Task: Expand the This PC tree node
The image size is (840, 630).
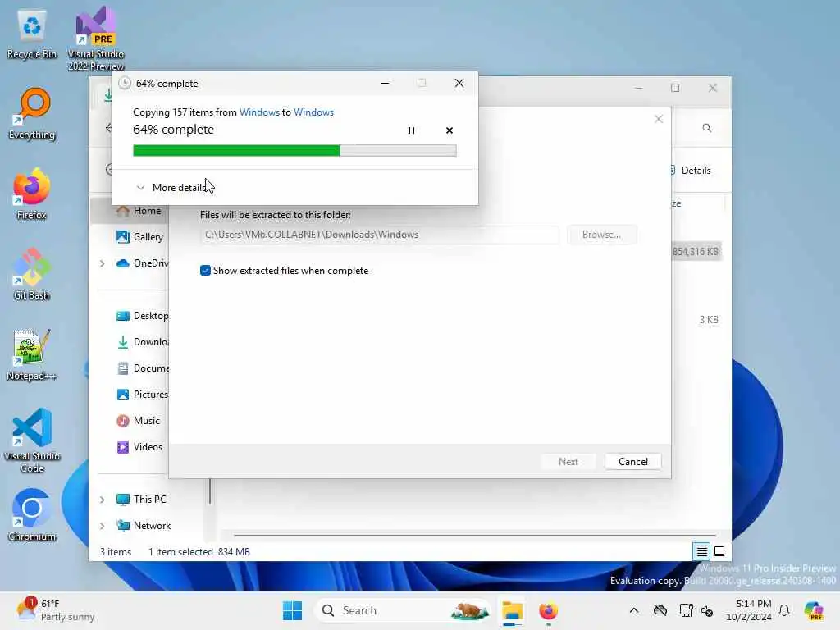Action: [102, 500]
